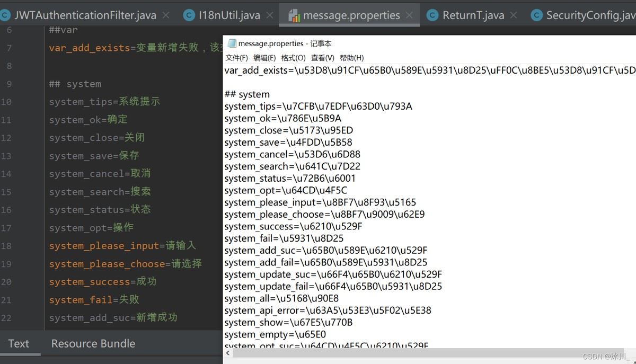Click system_fail=失败 line in IDE
Screen dimensions: 636x364
(x=94, y=300)
